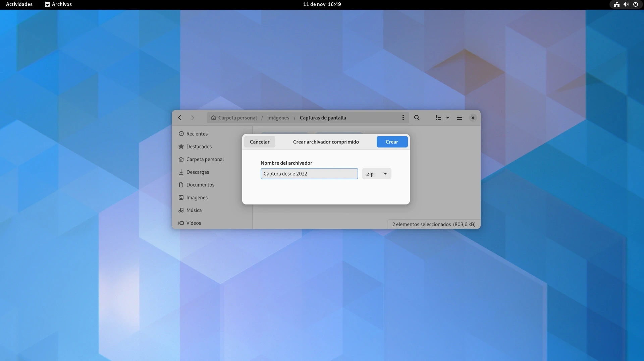644x361 pixels.
Task: Open the .zip format dropdown
Action: [x=377, y=174]
